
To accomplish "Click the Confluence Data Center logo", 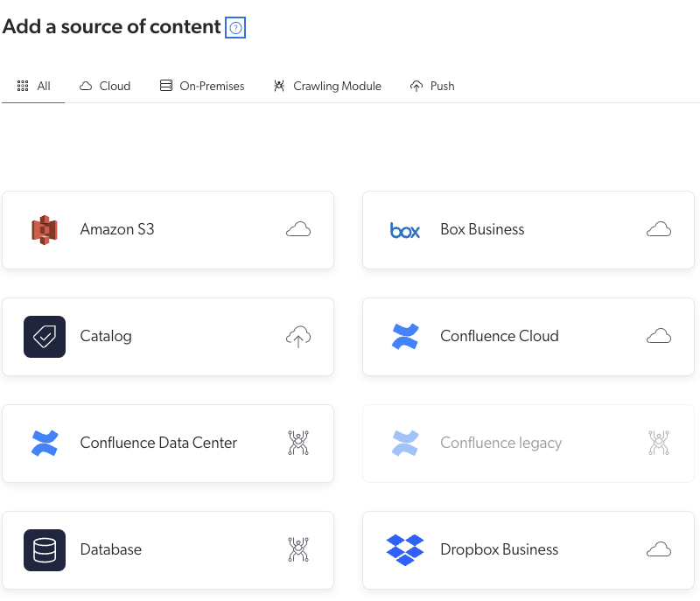I will point(45,443).
